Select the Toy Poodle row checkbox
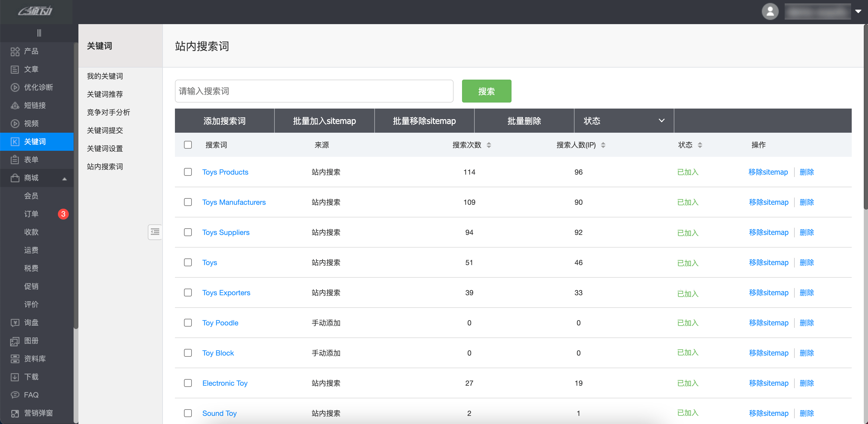Screen dimensions: 868x424 pyautogui.click(x=188, y=323)
